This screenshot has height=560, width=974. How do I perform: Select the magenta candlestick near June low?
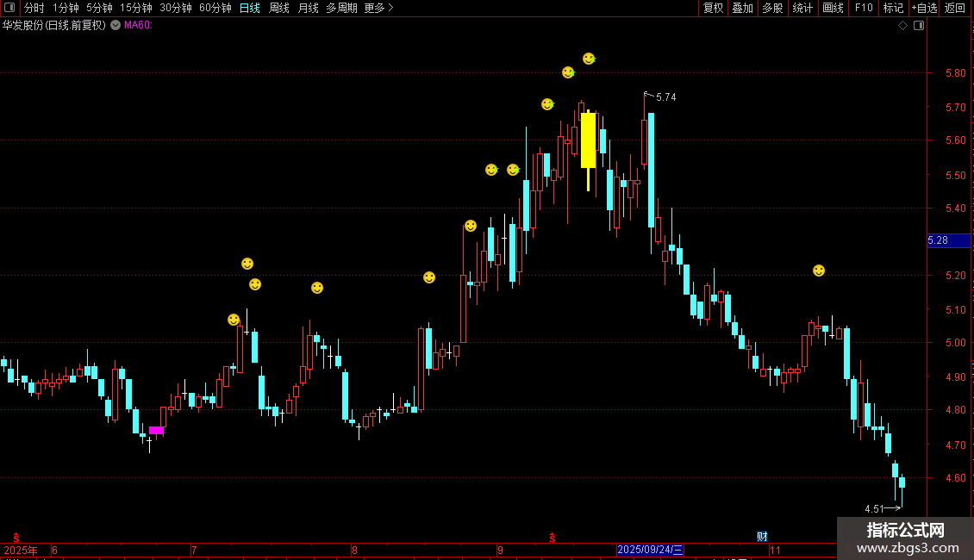157,430
